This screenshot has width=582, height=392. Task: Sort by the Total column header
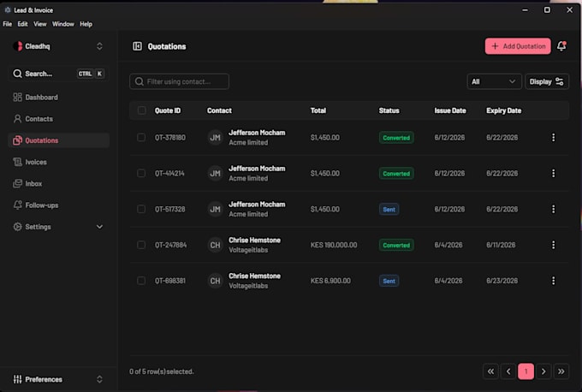318,110
